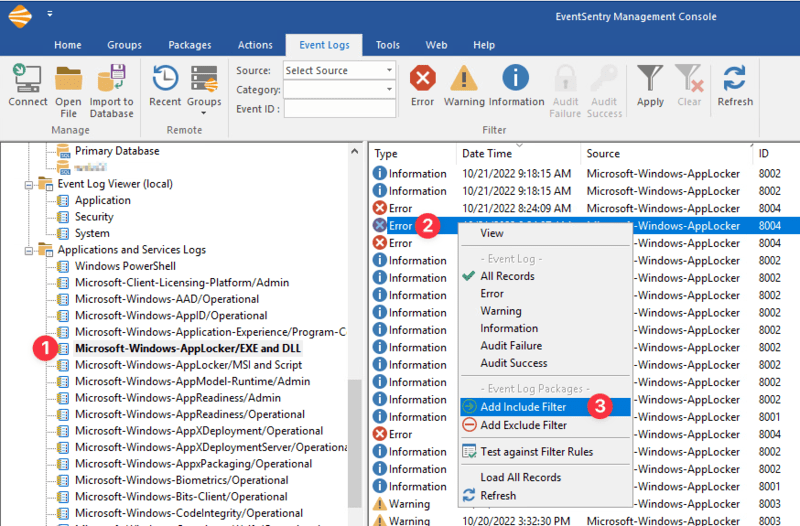Viewport: 800px width, 526px height.
Task: Switch to the Groups ribbon tab
Action: coord(124,45)
